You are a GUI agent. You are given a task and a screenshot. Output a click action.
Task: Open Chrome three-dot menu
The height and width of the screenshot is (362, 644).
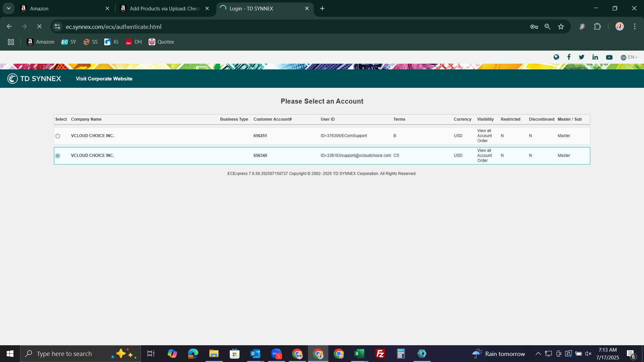635,26
